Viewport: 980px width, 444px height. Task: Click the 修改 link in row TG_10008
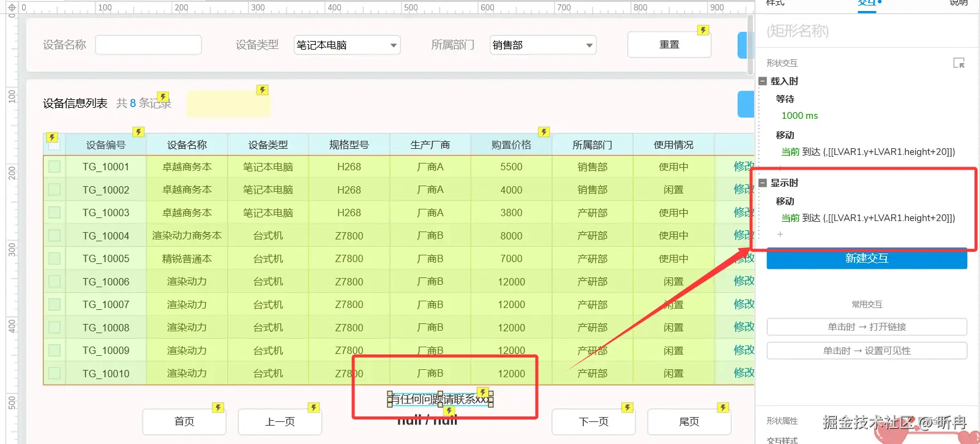[744, 327]
